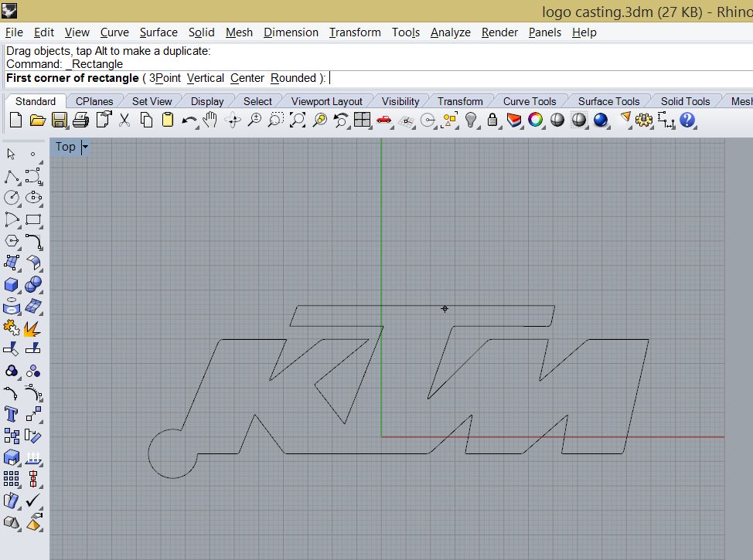Click the padlock Lock icon

492,120
